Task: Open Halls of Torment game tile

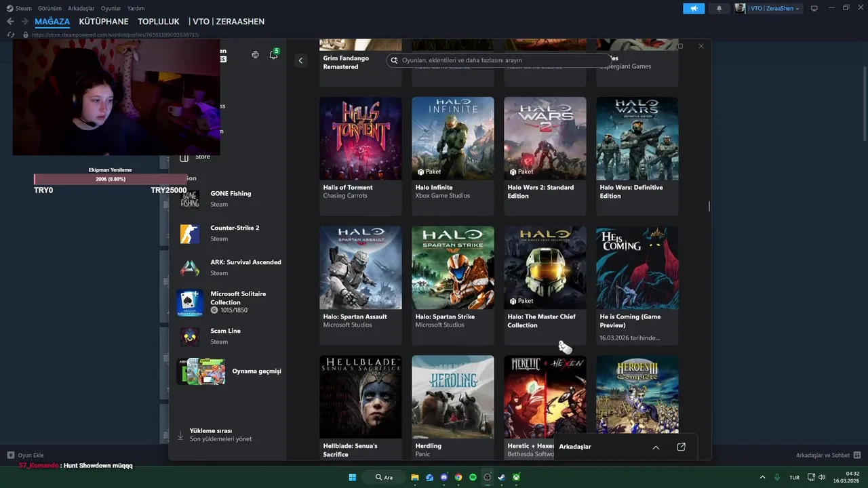Action: 361,156
